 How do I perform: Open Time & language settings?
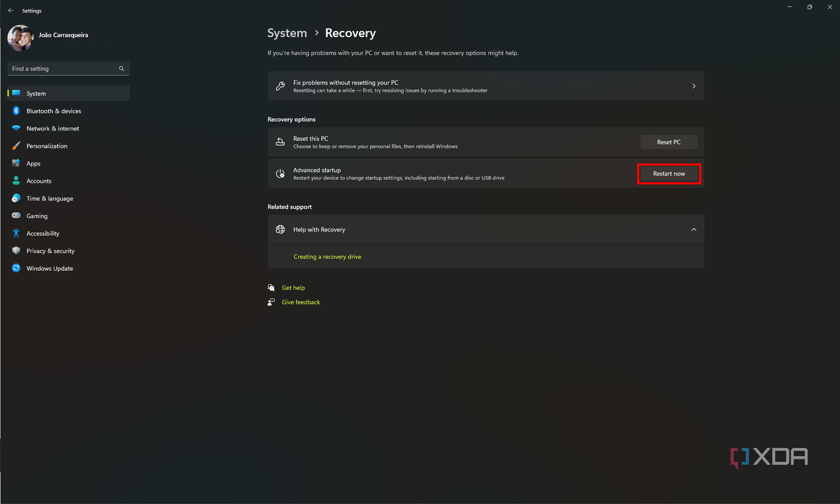[49, 199]
